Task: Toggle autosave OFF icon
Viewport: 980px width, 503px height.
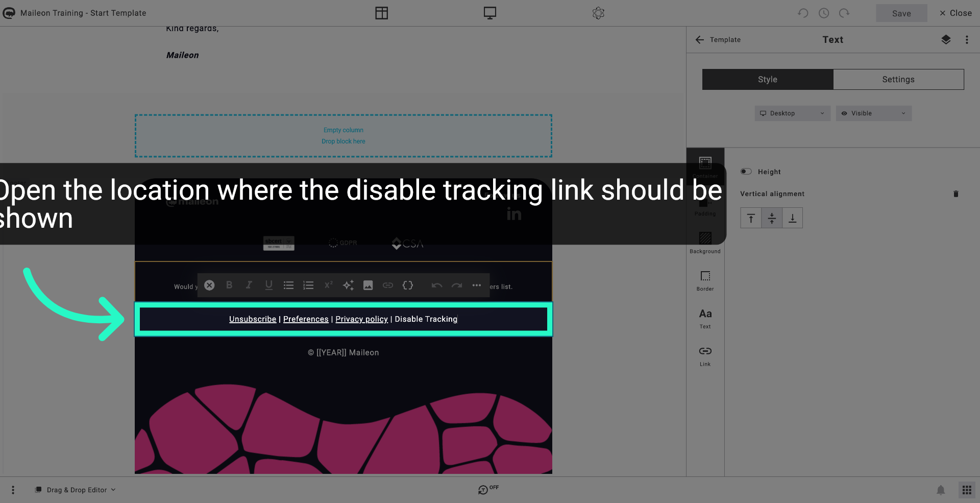Action: [488, 489]
